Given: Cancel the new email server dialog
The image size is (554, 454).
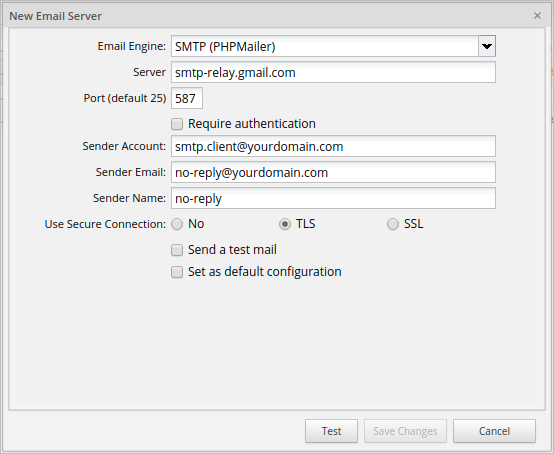Looking at the screenshot, I should [494, 431].
